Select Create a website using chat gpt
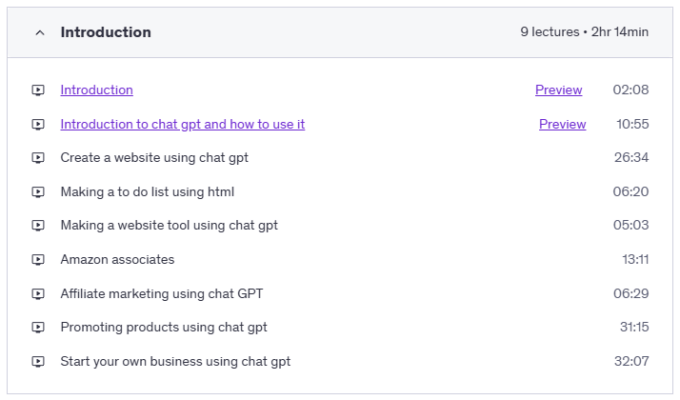The height and width of the screenshot is (400, 680). (154, 158)
